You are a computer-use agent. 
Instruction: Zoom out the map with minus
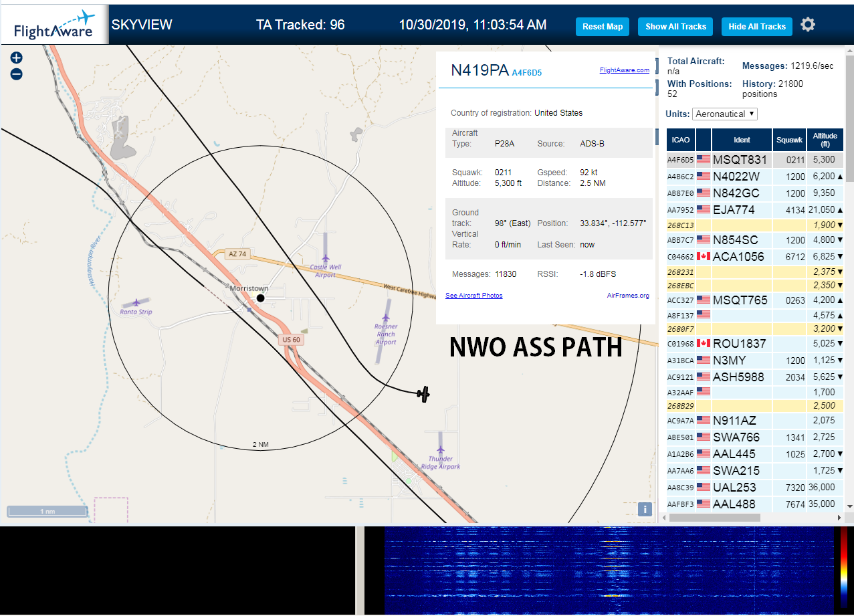point(17,74)
